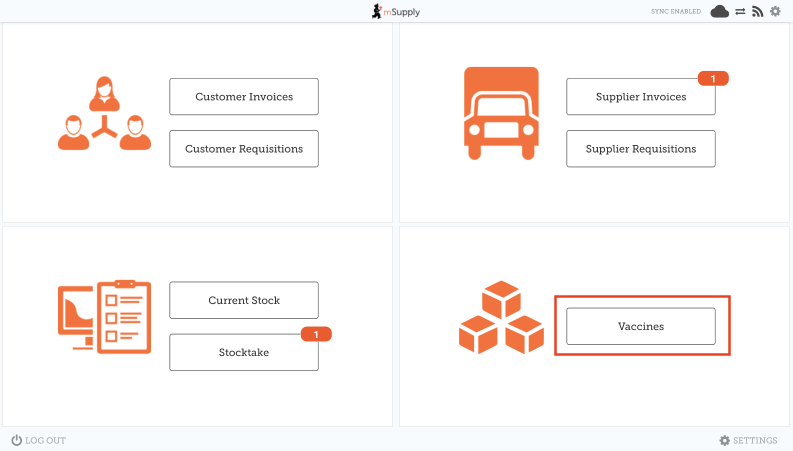The width and height of the screenshot is (793, 451).
Task: Open Settings from bottom bar
Action: pos(748,440)
